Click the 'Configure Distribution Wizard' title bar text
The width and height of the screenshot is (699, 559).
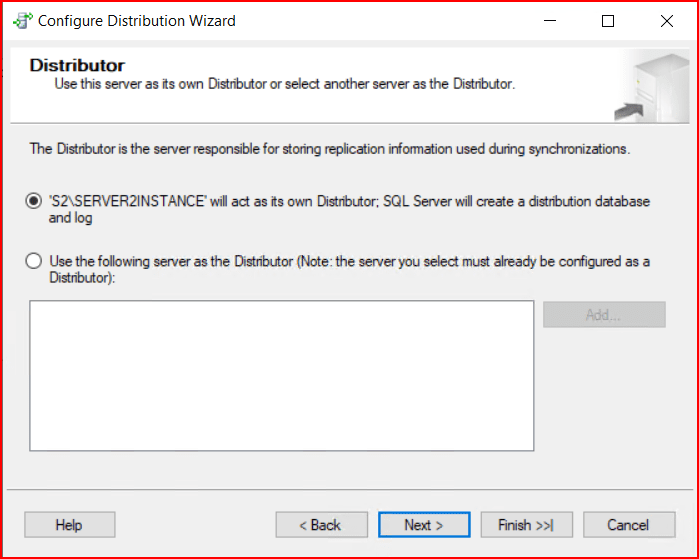coord(138,21)
